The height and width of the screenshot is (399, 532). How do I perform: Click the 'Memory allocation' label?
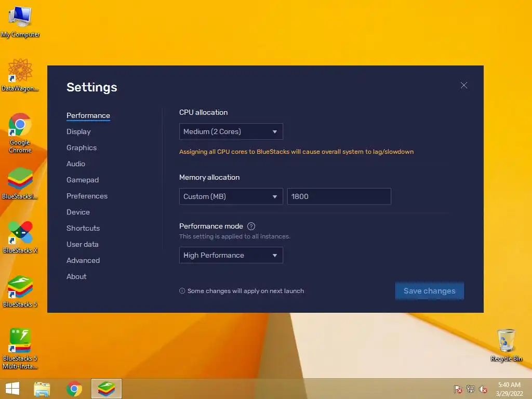[209, 178]
